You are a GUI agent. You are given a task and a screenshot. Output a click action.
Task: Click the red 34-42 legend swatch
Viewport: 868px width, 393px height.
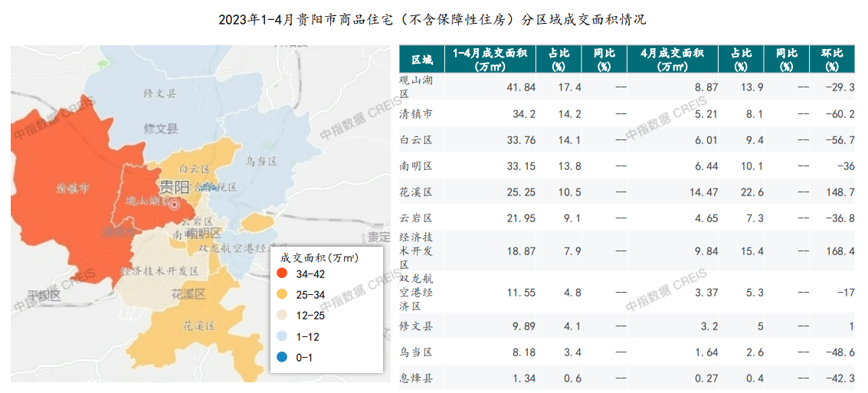(282, 273)
